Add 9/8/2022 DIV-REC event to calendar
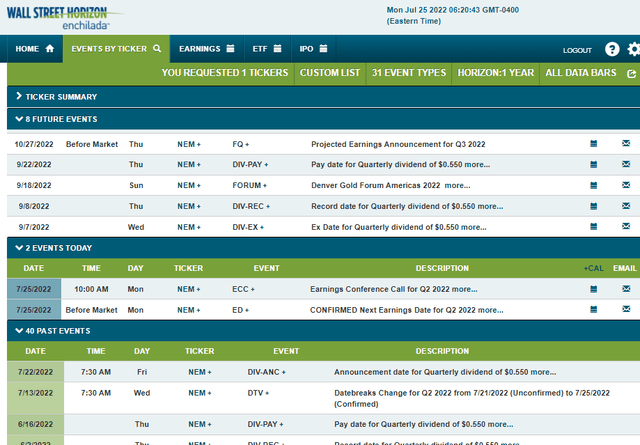 pos(593,206)
